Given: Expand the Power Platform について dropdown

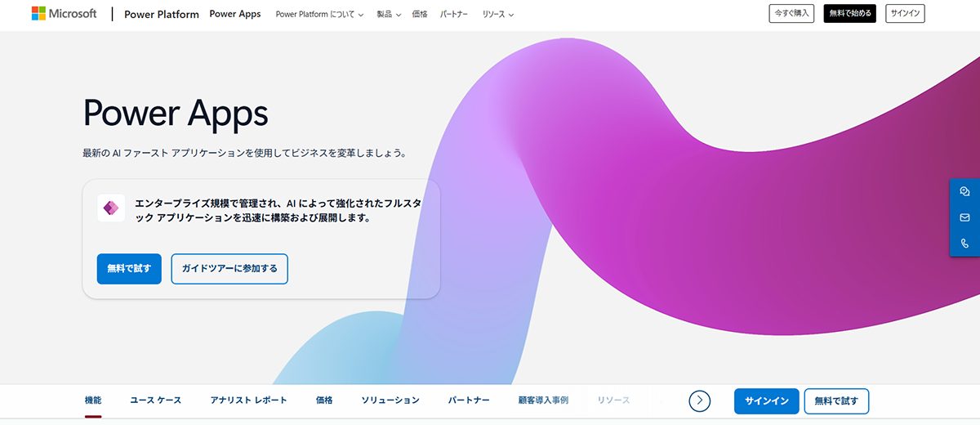Looking at the screenshot, I should pos(319,15).
